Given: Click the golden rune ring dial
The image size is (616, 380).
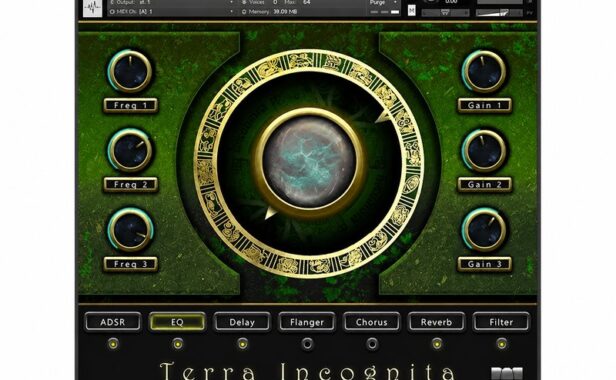Looking at the screenshot, I should click(x=309, y=163).
